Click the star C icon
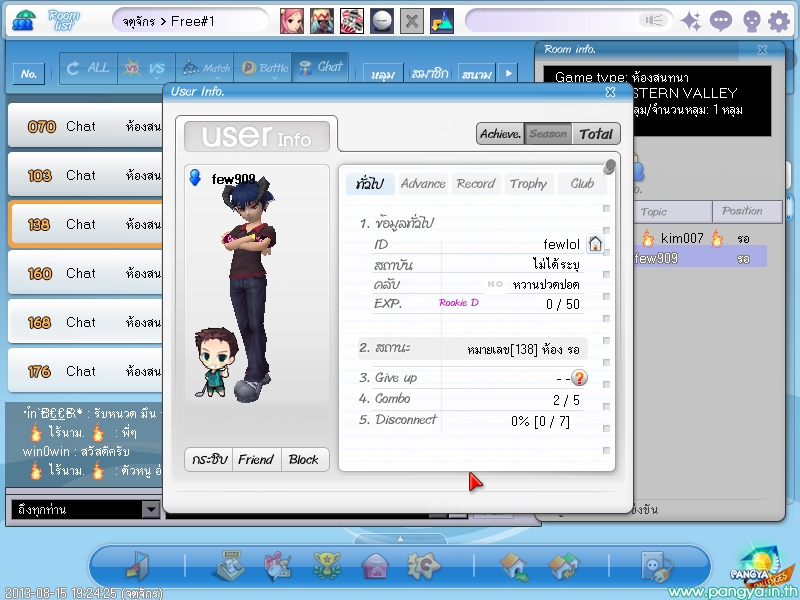The image size is (800, 600). pos(423,566)
